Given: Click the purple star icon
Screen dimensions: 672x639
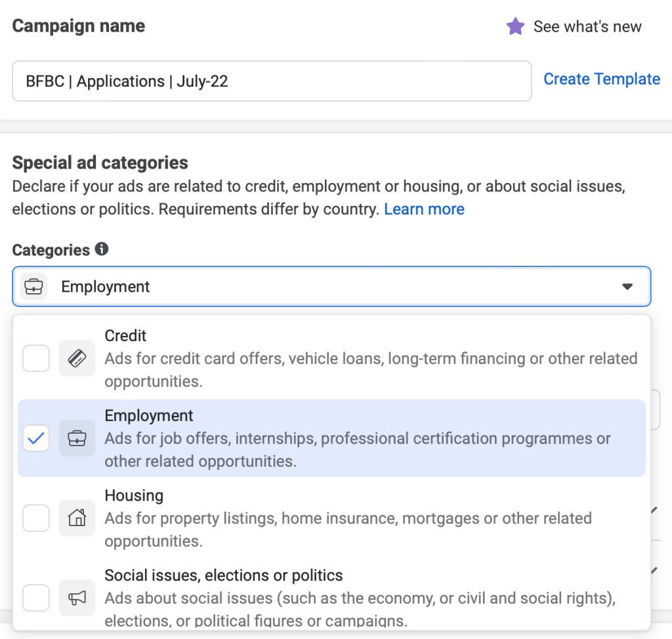Looking at the screenshot, I should pyautogui.click(x=515, y=27).
